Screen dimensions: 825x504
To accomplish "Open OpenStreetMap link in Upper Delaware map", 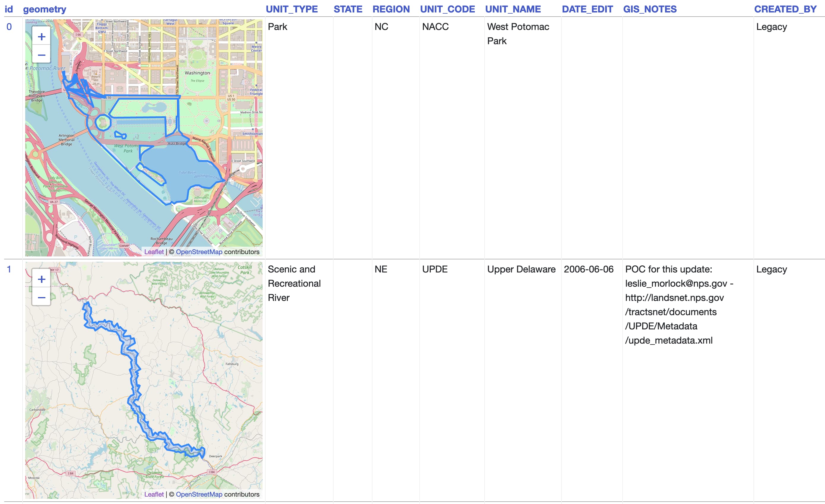I will (x=199, y=494).
